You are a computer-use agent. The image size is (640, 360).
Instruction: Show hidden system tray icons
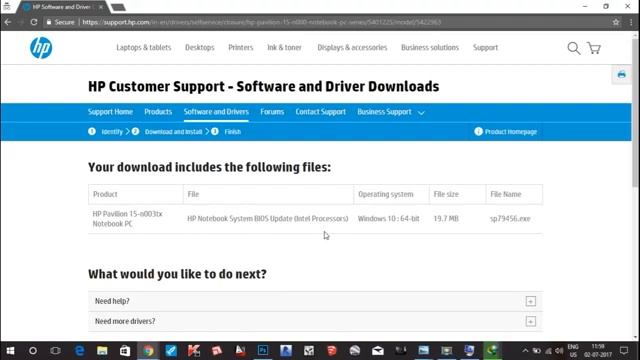coord(525,351)
